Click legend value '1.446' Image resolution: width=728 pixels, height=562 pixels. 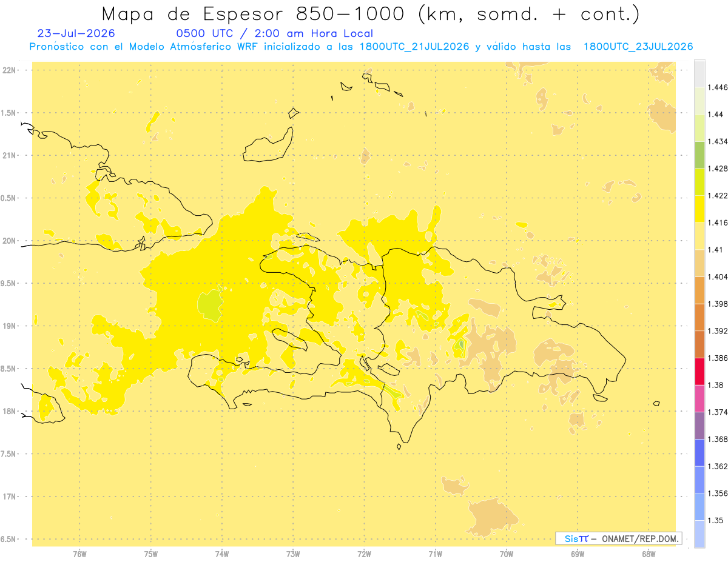[717, 87]
